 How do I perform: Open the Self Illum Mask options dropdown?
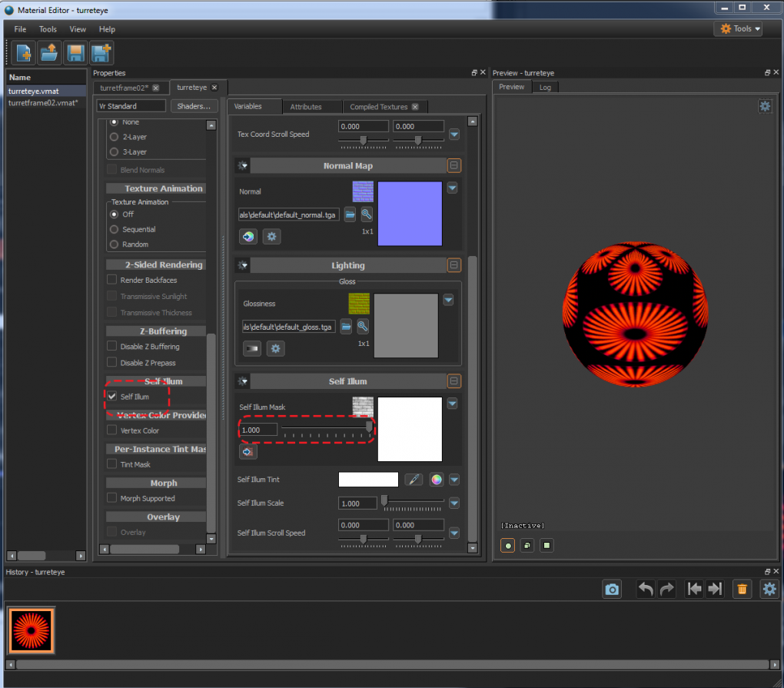tap(452, 403)
